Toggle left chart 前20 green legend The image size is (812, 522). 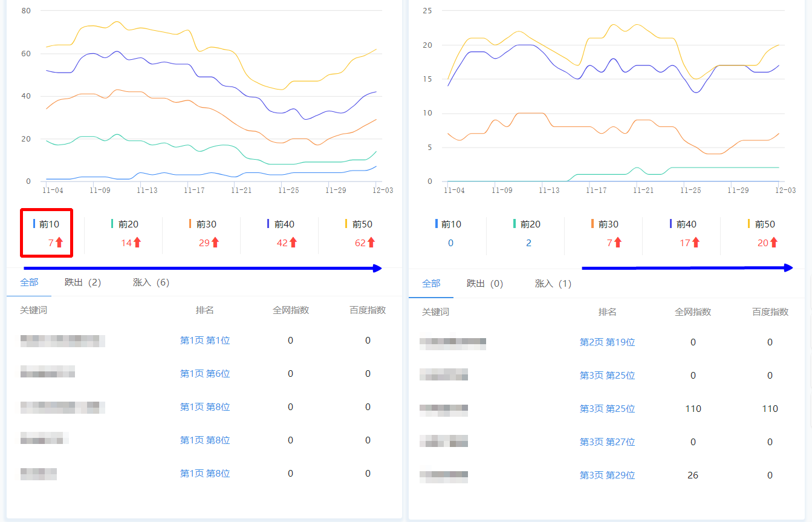tap(125, 224)
